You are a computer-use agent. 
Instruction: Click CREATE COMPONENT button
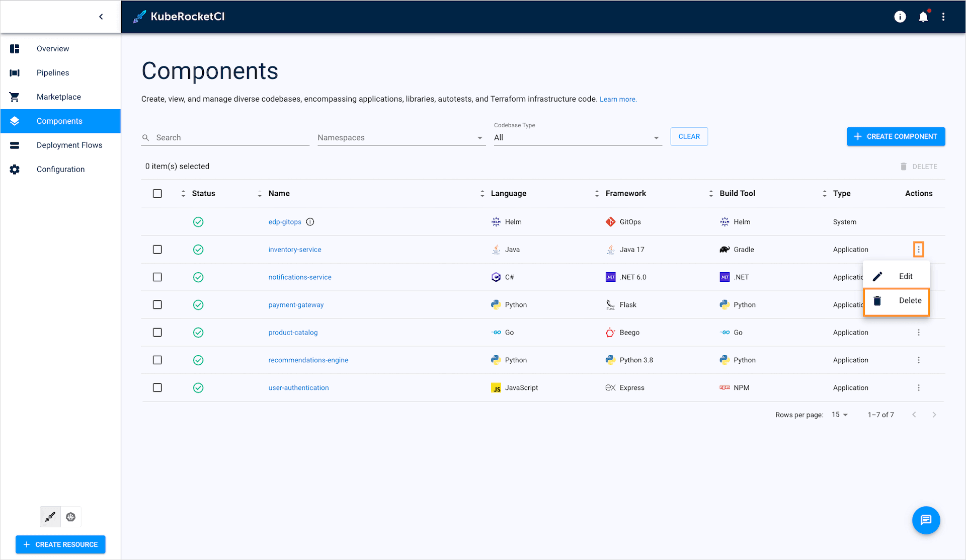point(896,136)
